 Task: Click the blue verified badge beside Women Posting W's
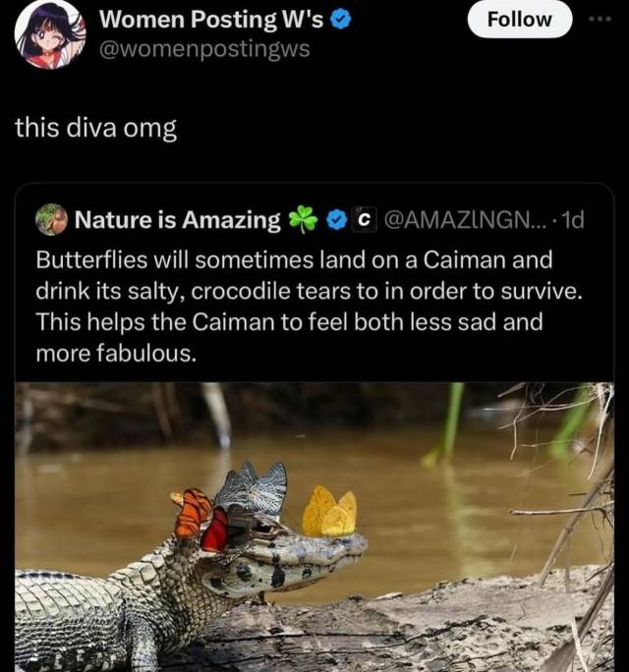[x=342, y=21]
